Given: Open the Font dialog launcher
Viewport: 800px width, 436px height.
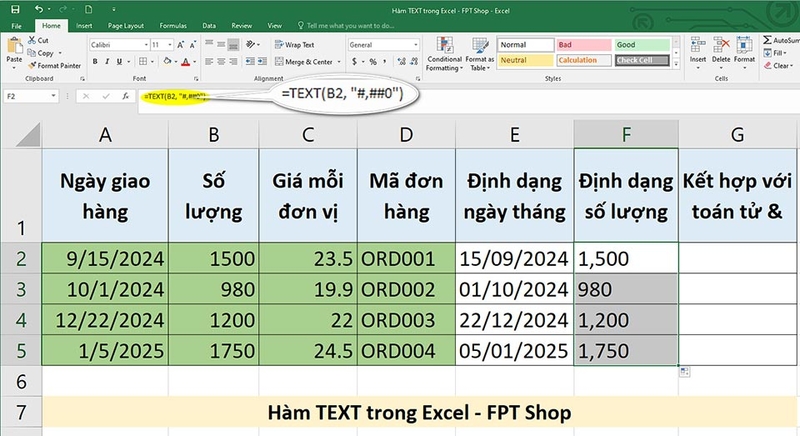Looking at the screenshot, I should click(196, 79).
